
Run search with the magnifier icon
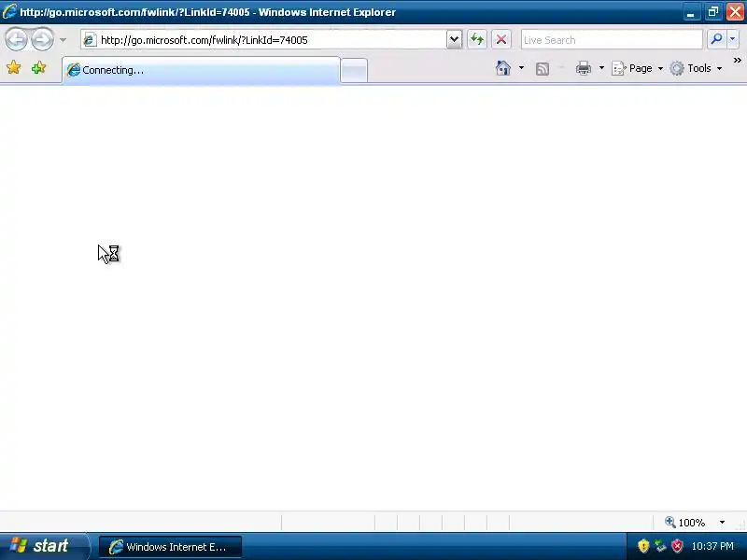tap(716, 39)
